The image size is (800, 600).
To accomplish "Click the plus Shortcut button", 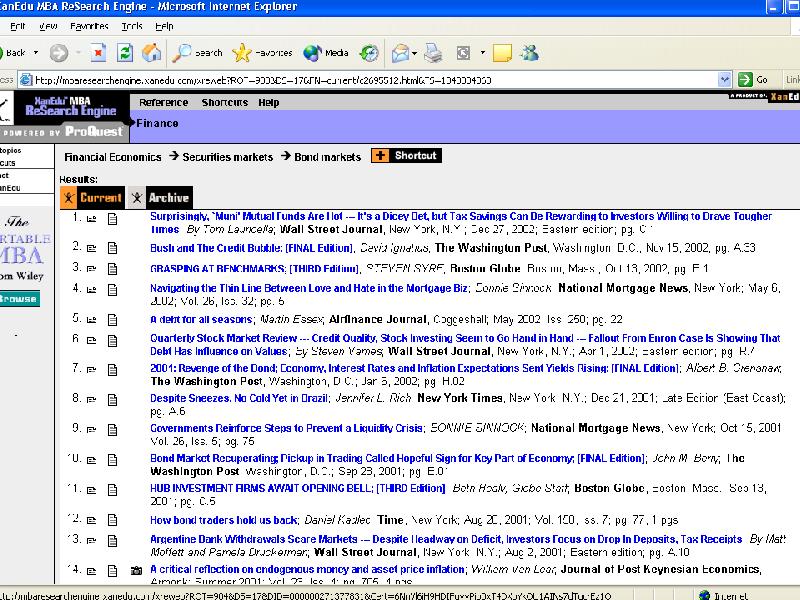I will [406, 156].
